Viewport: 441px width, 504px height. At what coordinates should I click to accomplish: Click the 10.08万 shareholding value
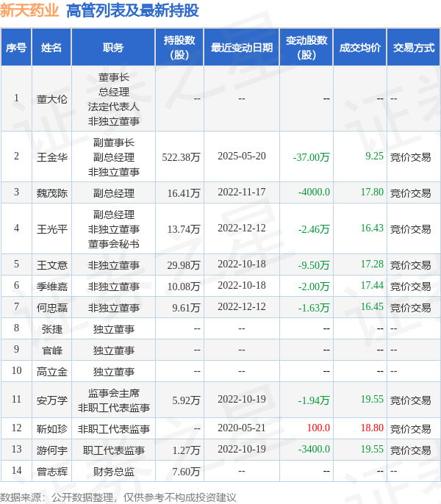184,286
